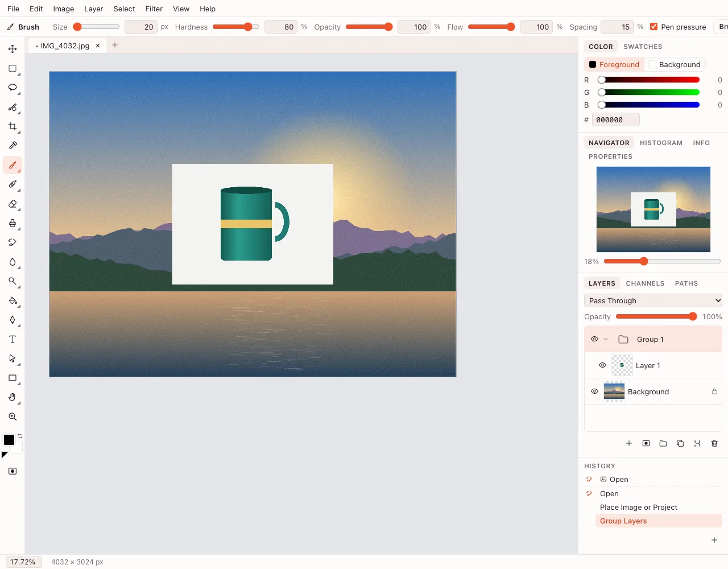
Task: Select the Clone Stamp tool
Action: [13, 223]
